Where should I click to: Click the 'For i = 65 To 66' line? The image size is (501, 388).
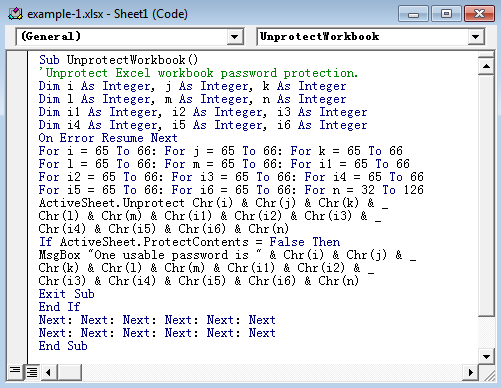pyautogui.click(x=221, y=151)
